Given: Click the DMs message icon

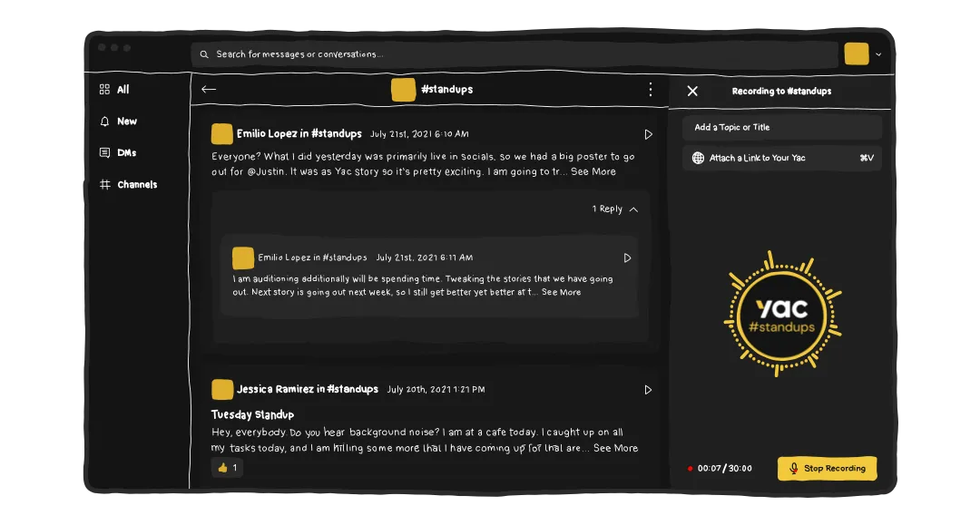Looking at the screenshot, I should (x=104, y=152).
